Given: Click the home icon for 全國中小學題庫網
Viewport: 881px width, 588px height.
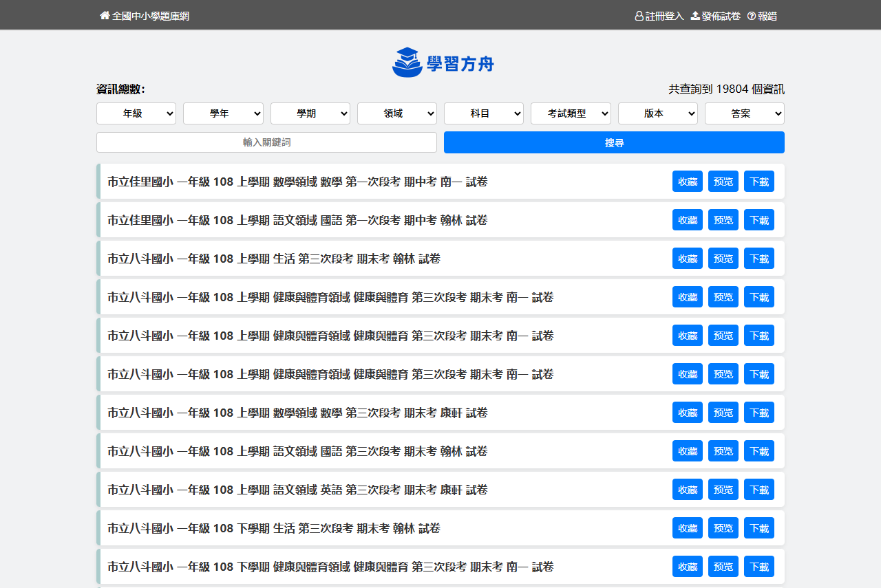Looking at the screenshot, I should point(105,15).
